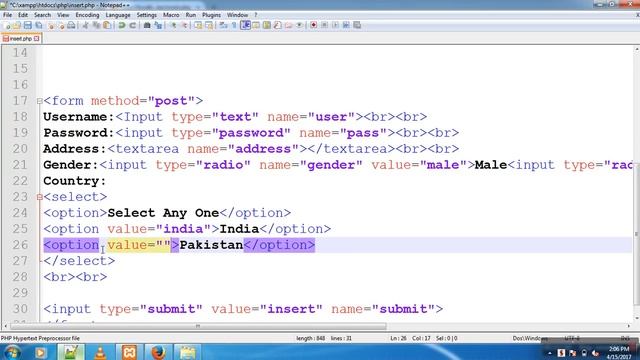Click the horizontal scrollbar left arrow
Image resolution: width=640 pixels, height=360 pixels.
point(5,326)
